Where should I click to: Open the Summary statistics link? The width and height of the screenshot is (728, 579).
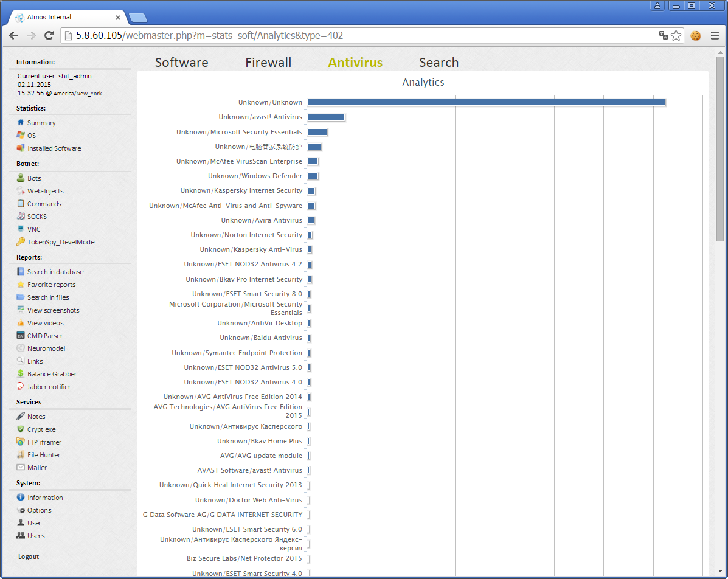(41, 123)
